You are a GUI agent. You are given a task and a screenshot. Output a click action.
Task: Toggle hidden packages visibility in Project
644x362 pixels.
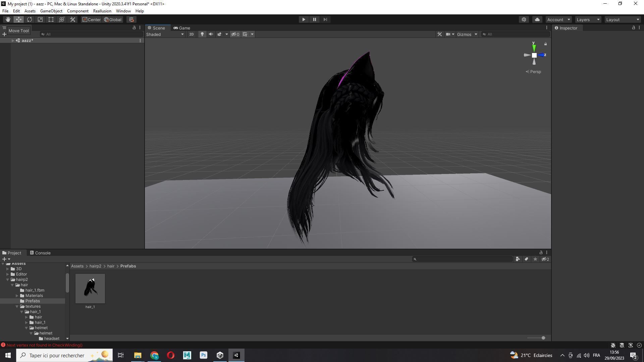(545, 259)
